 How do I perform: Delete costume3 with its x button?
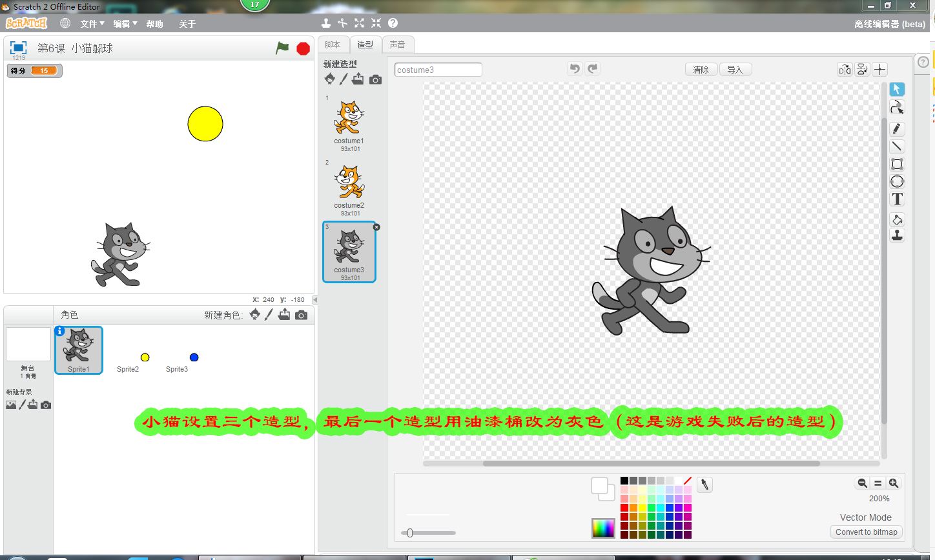pos(376,227)
